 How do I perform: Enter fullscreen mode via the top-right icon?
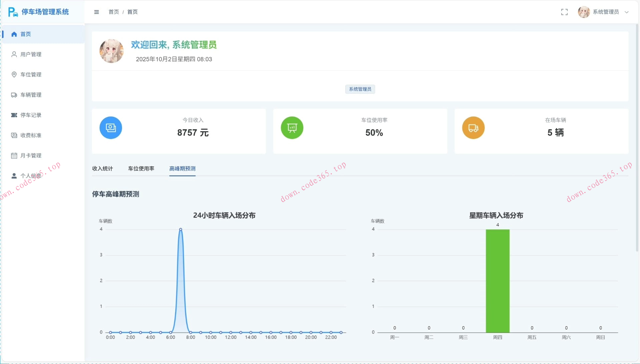point(564,12)
